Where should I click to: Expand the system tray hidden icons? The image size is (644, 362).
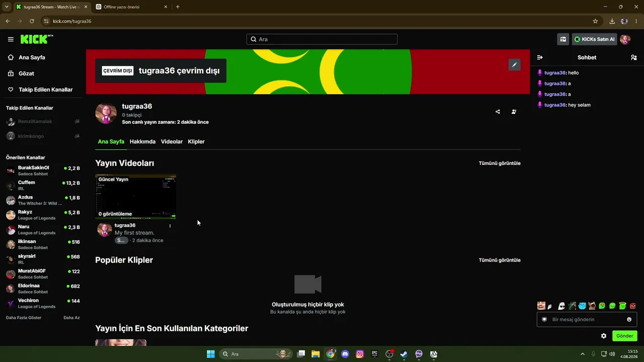pos(583,354)
